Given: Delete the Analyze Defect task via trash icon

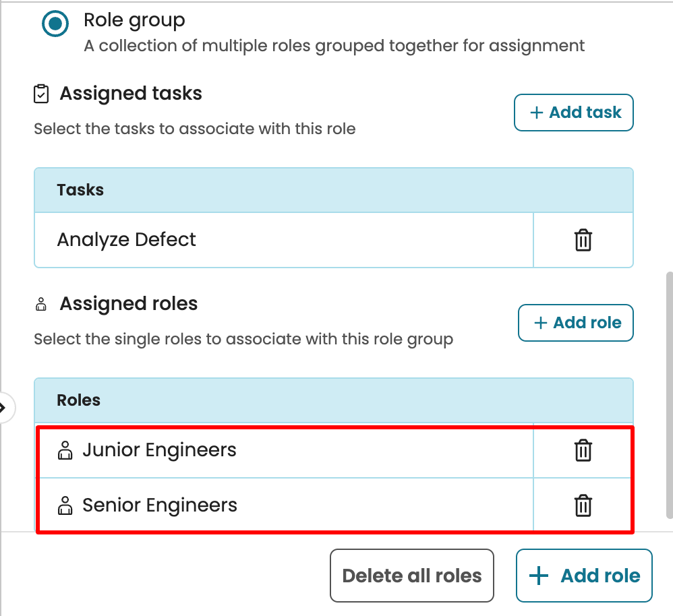Looking at the screenshot, I should coord(583,240).
